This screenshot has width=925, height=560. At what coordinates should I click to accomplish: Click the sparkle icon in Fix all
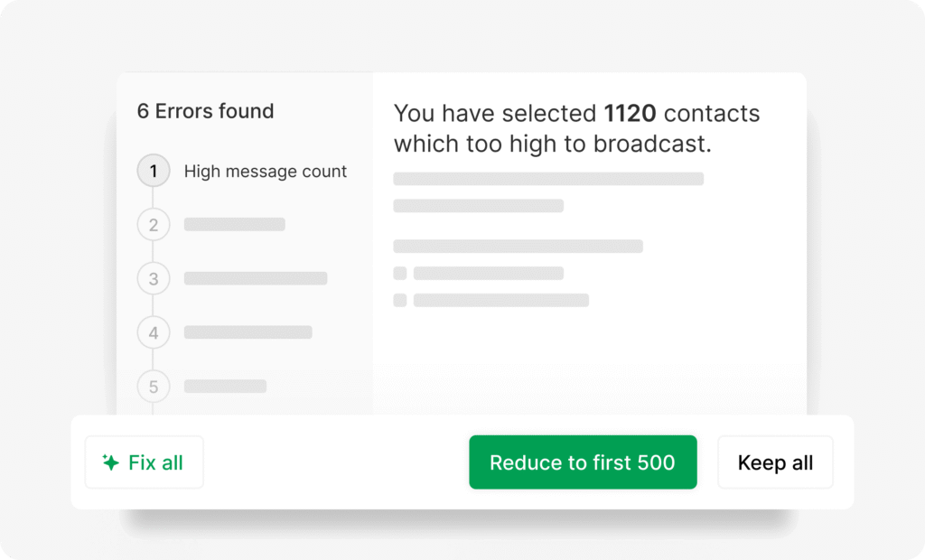(x=110, y=462)
